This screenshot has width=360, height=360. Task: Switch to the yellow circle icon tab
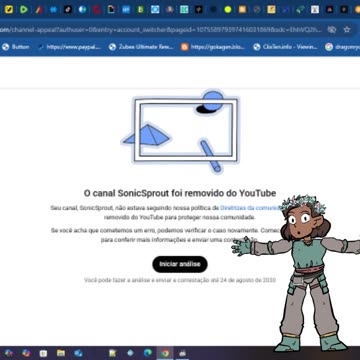[228, 9]
